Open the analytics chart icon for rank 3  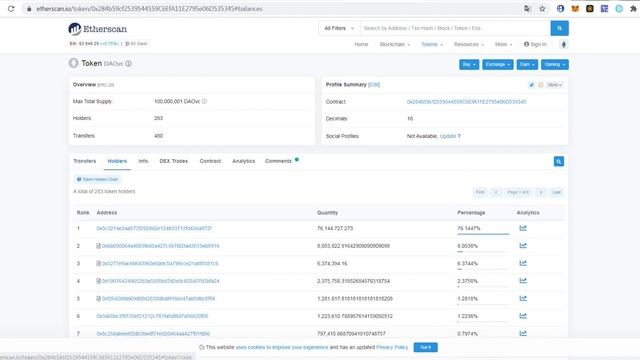(x=523, y=263)
